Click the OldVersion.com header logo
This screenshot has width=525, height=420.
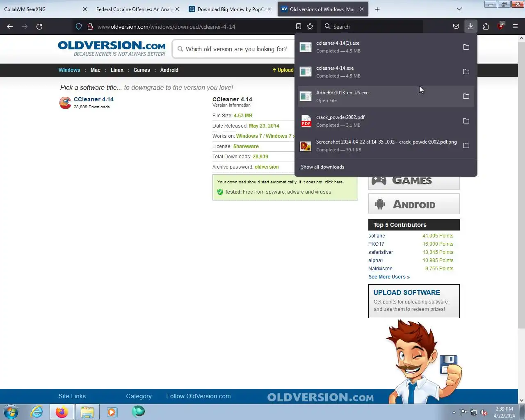(112, 48)
